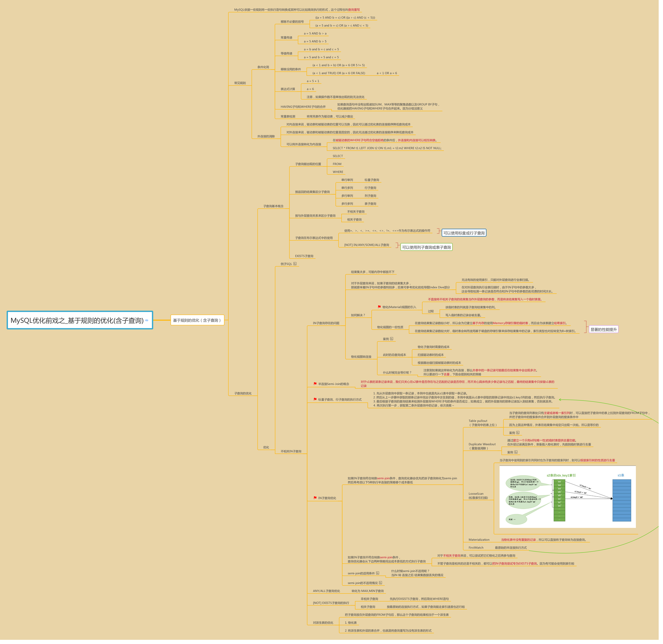663x644 pixels.
Task: Select the 子查询的优化 branch node
Action: (244, 396)
